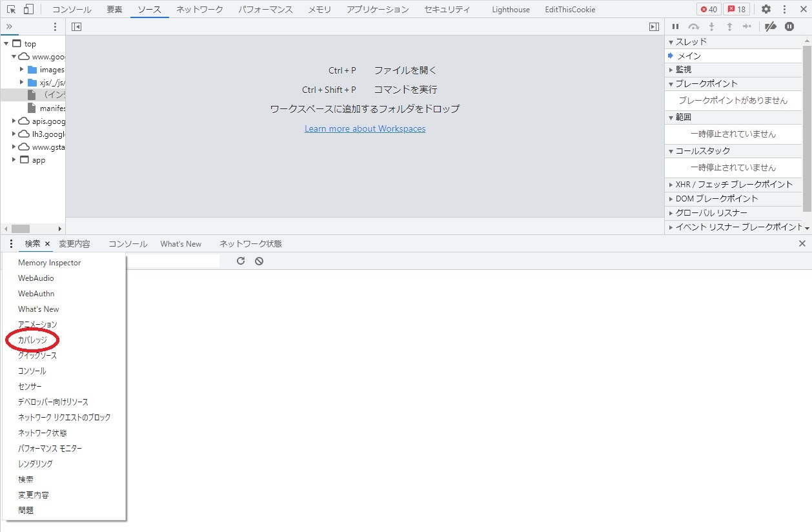Click the navigator horizontal scrollbar thumb
812x532 pixels.
tap(21, 229)
